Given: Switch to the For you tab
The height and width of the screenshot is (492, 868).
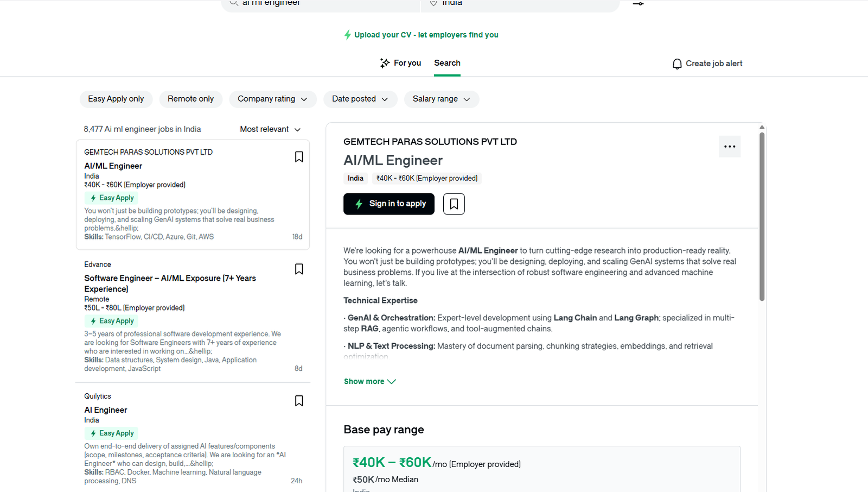Looking at the screenshot, I should tap(400, 63).
